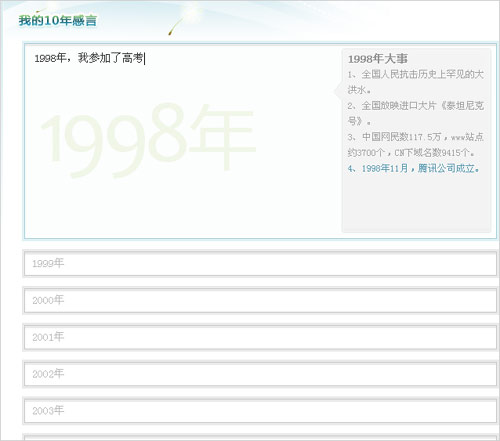This screenshot has height=441, width=500.
Task: Click the 1998年 prefix of the entered sentence
Action: 50,58
